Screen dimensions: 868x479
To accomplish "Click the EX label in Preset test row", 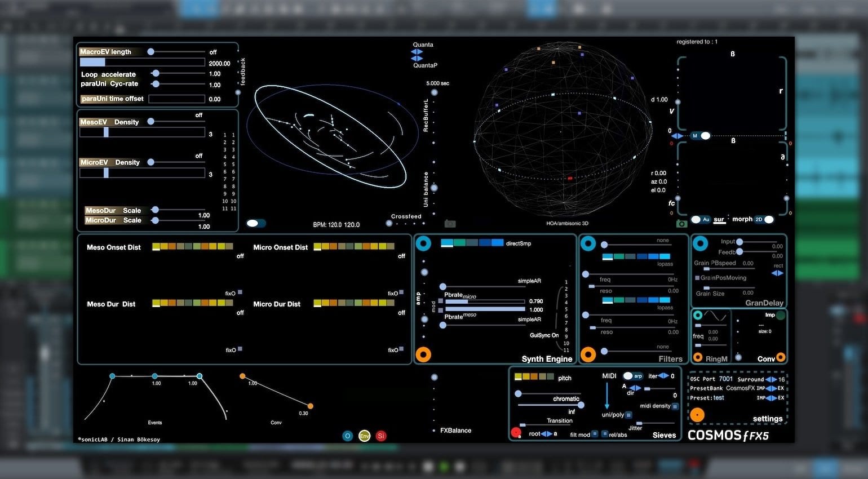I will point(781,398).
